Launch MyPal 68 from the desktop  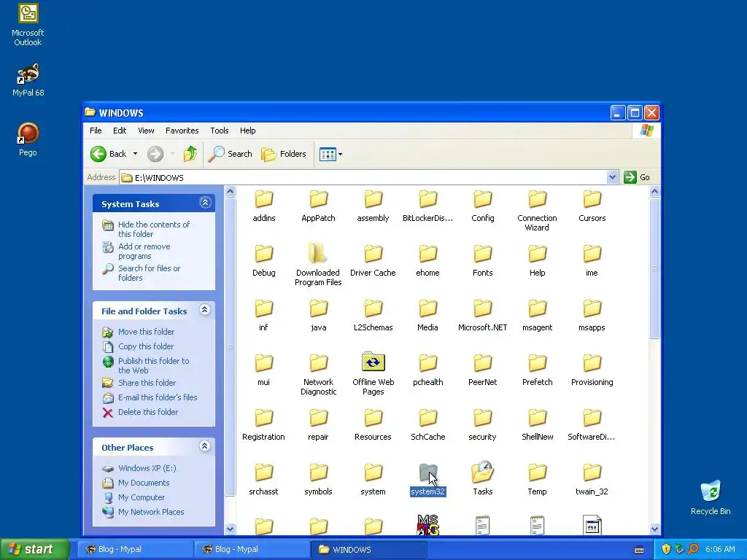pos(28,79)
